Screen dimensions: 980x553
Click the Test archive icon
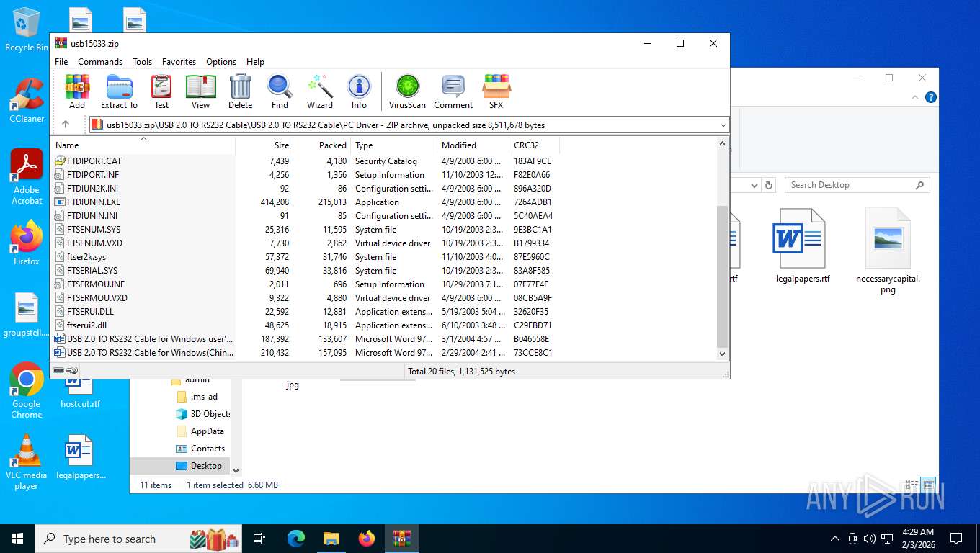tap(161, 91)
